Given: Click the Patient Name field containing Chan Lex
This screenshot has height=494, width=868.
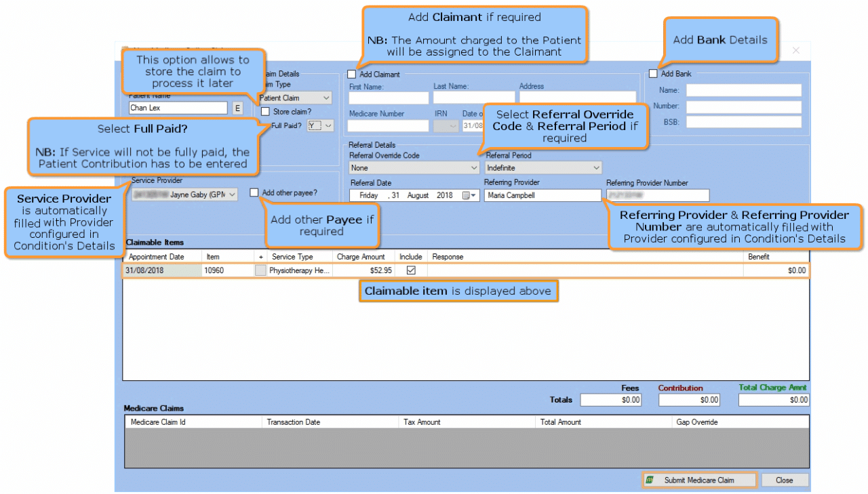Looking at the screenshot, I should [x=178, y=108].
